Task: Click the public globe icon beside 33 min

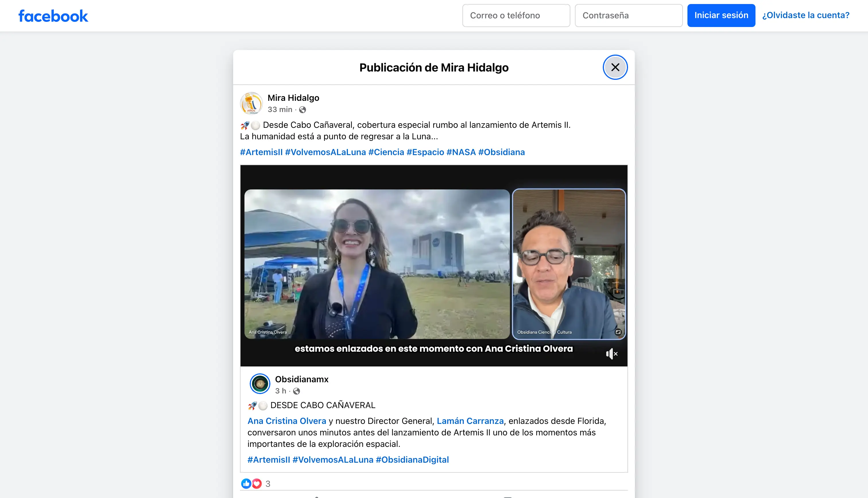Action: [303, 110]
